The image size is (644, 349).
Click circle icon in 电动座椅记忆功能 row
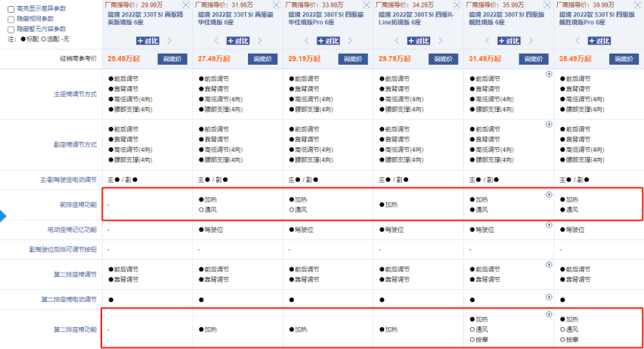coord(549,225)
